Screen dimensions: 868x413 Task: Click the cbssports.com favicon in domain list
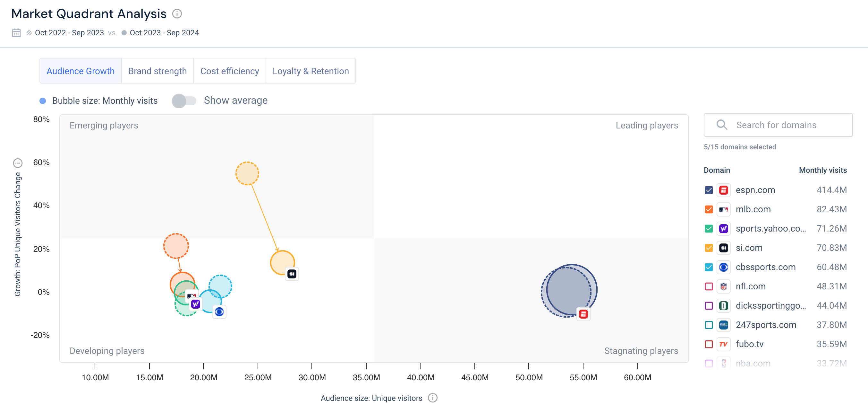tap(723, 267)
